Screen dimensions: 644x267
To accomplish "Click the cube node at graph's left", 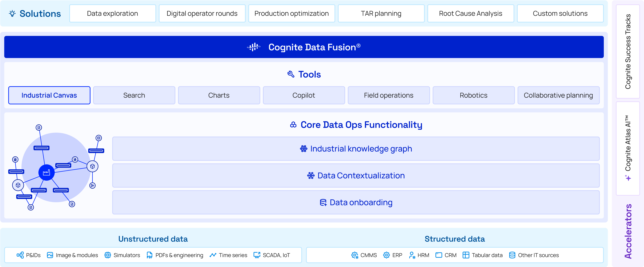I will 18,185.
